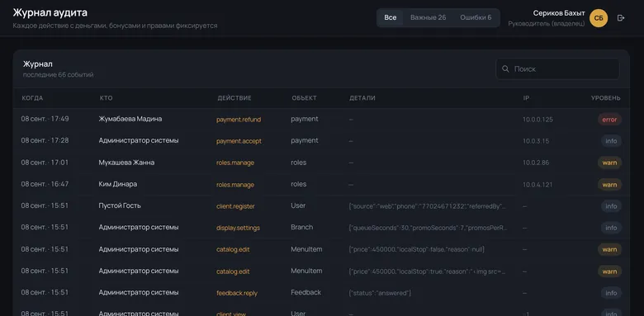Click the details starting with "queueSeconds":30
This screenshot has width=644, height=316.
428,228
